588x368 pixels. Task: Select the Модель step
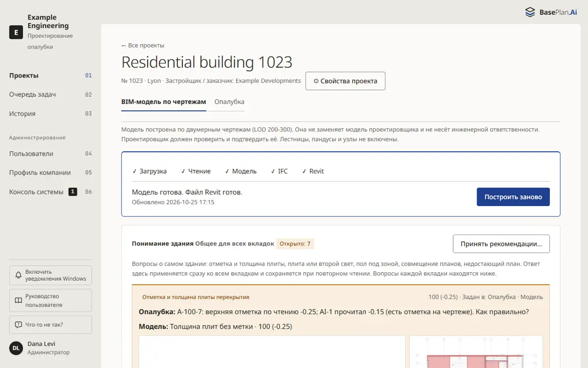(x=241, y=171)
